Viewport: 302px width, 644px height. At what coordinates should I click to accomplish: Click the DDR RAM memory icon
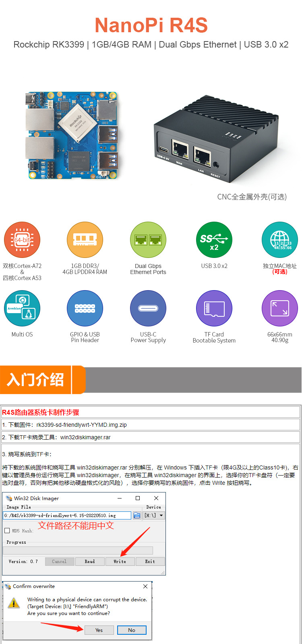[85, 240]
